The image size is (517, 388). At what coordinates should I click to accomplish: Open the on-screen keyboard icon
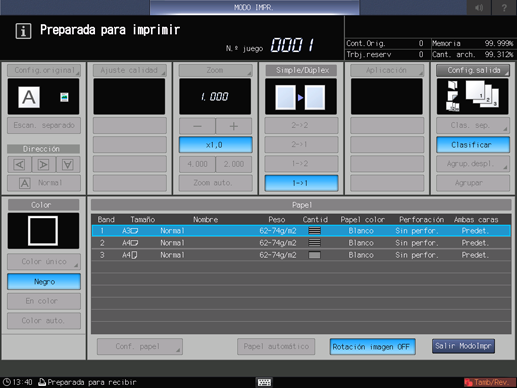264,382
